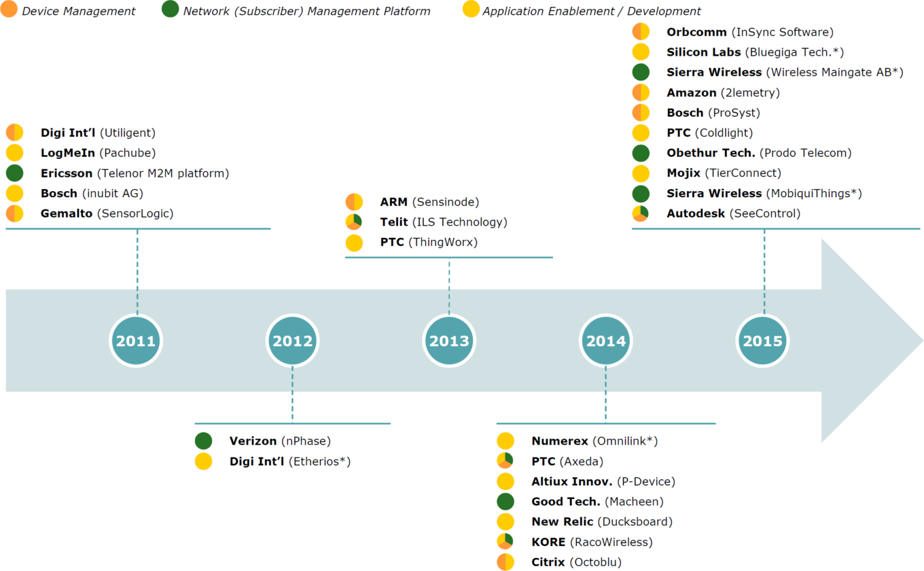Click the text Mojix (TierConnect)

(x=724, y=173)
